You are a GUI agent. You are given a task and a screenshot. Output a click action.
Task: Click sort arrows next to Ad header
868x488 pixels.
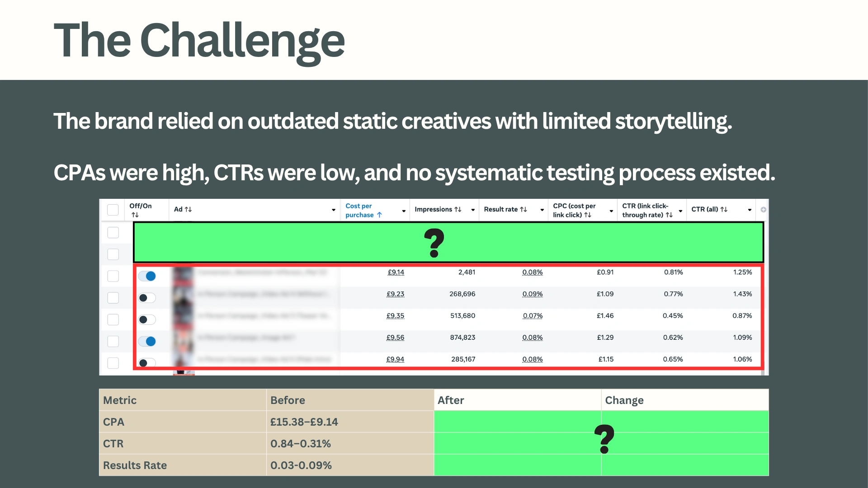point(189,210)
